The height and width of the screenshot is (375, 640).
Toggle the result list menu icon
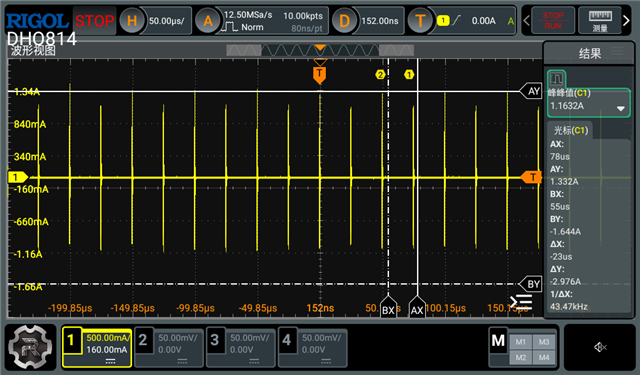[x=521, y=302]
